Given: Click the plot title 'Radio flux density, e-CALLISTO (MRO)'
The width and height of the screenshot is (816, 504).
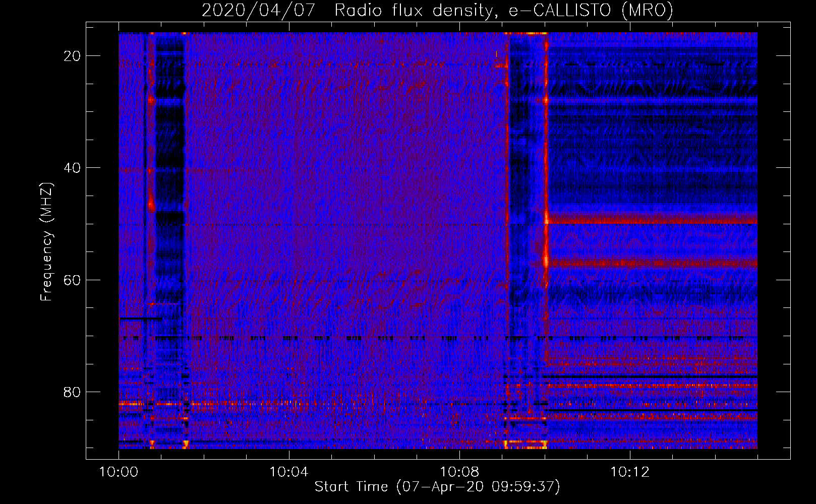Looking at the screenshot, I should point(504,11).
